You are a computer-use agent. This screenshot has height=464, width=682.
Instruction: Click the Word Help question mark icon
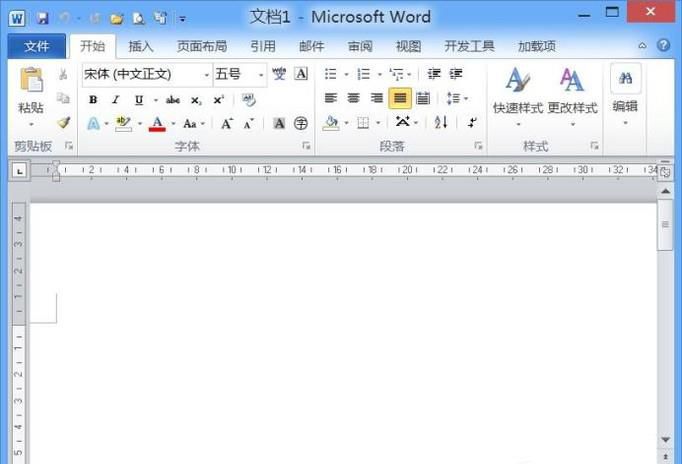pos(664,46)
